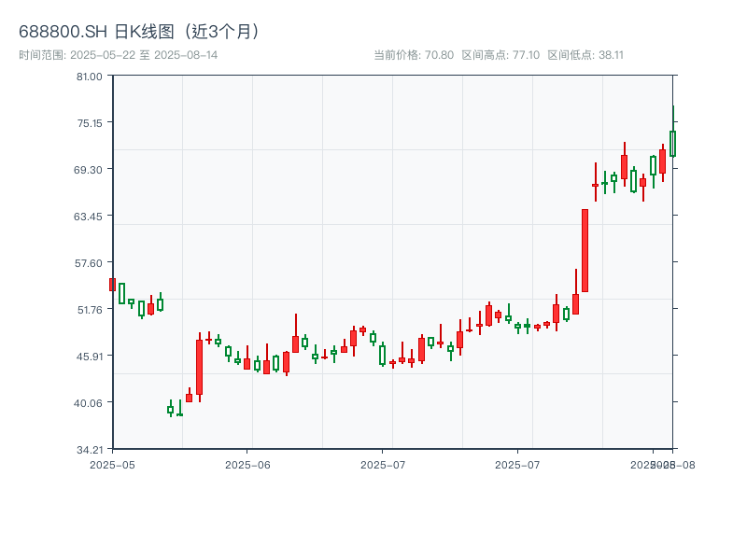Click the leftmost 2025-07 x-axis date label

pos(383,464)
